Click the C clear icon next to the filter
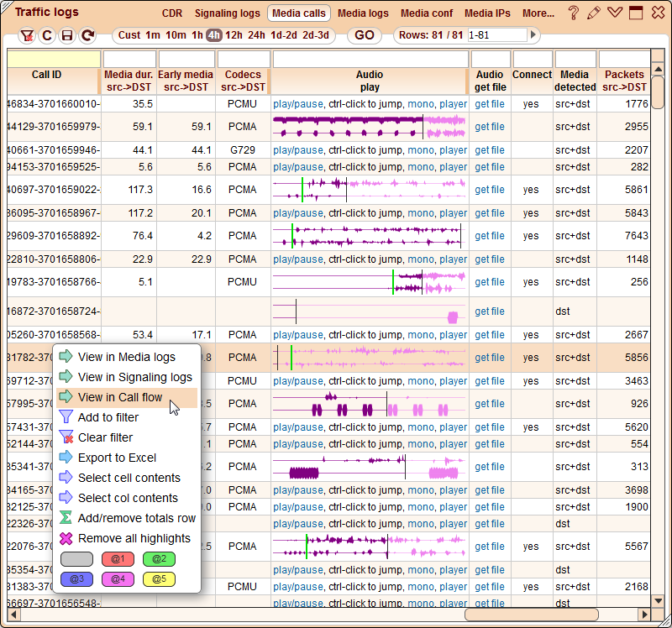This screenshot has height=628, width=672. (x=47, y=36)
